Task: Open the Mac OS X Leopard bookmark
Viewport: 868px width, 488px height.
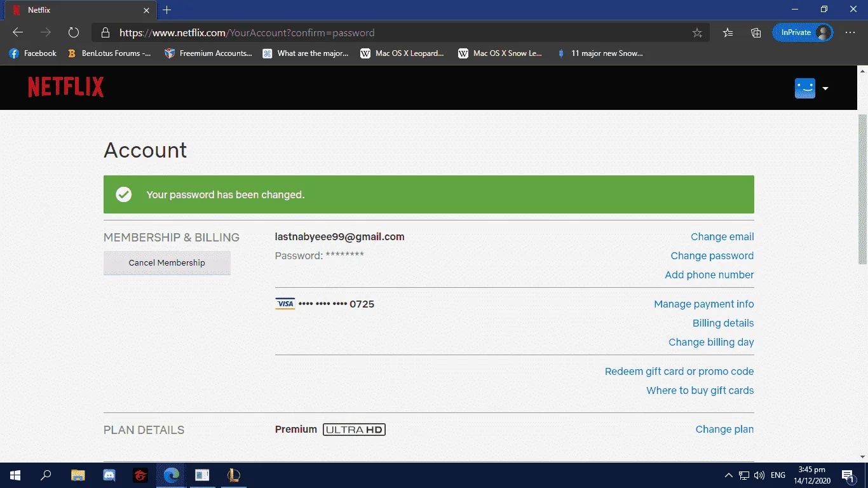Action: pos(402,53)
